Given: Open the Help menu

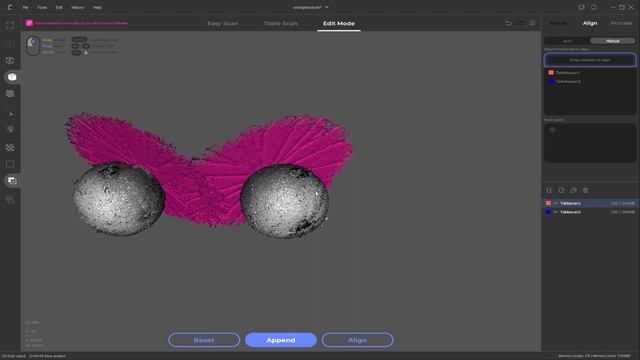Looking at the screenshot, I should [x=97, y=7].
